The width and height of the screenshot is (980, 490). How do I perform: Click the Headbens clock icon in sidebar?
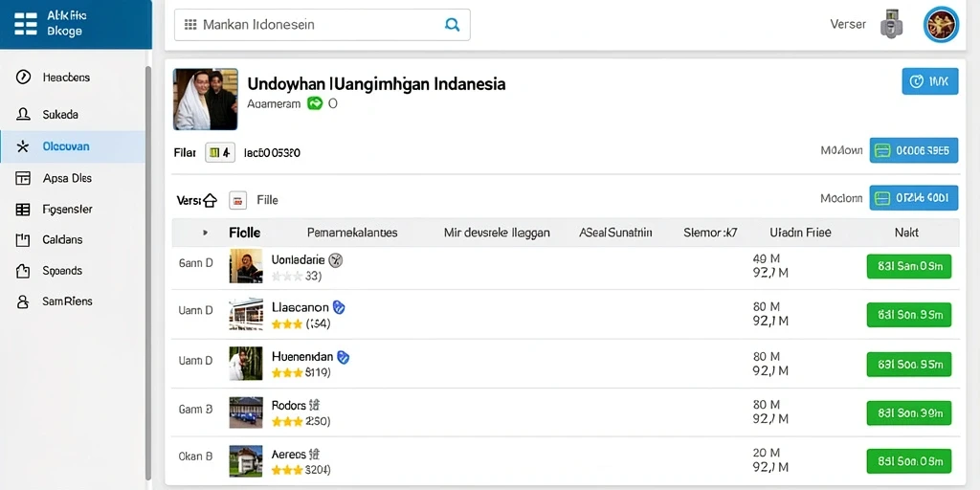point(23,77)
